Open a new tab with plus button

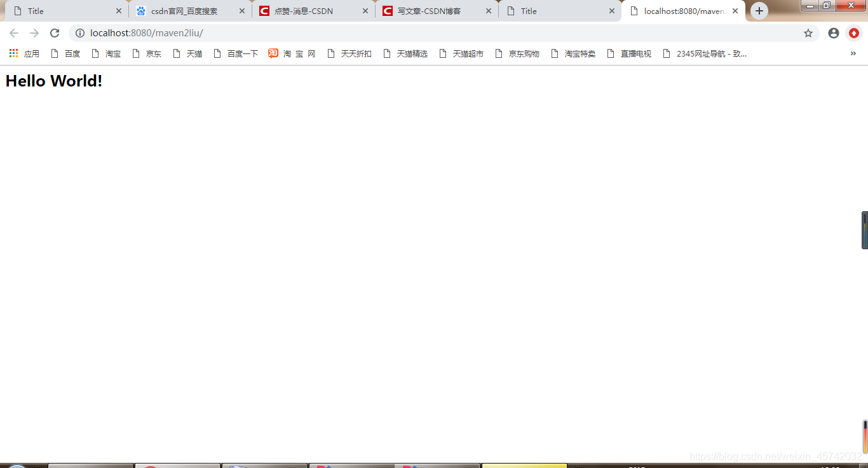759,11
